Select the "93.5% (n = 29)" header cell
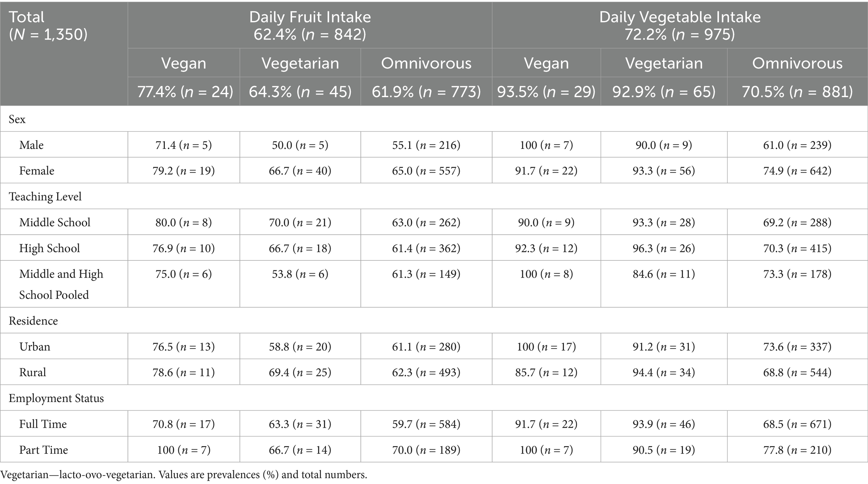The width and height of the screenshot is (868, 484). pos(546,92)
